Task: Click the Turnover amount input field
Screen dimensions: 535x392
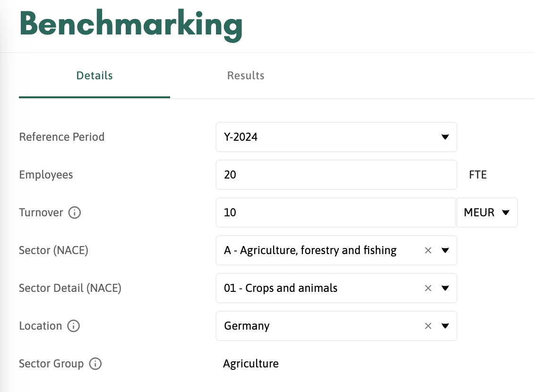Action: [x=336, y=213]
